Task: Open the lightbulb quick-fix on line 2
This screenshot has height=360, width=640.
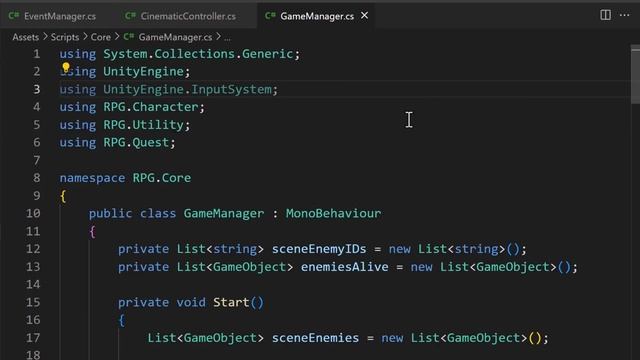Action: [x=66, y=68]
